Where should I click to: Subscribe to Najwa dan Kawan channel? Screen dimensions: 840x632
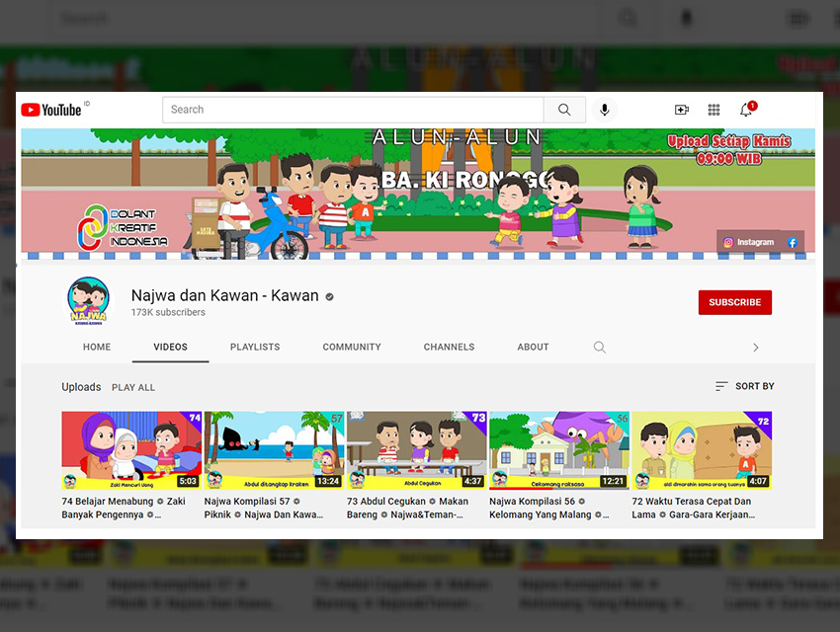[734, 302]
